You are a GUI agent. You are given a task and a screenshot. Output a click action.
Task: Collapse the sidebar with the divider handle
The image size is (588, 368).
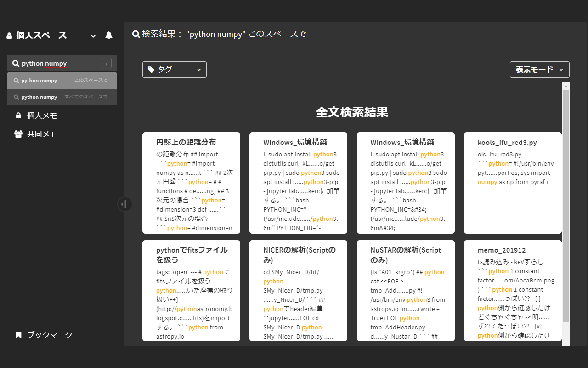(x=124, y=204)
